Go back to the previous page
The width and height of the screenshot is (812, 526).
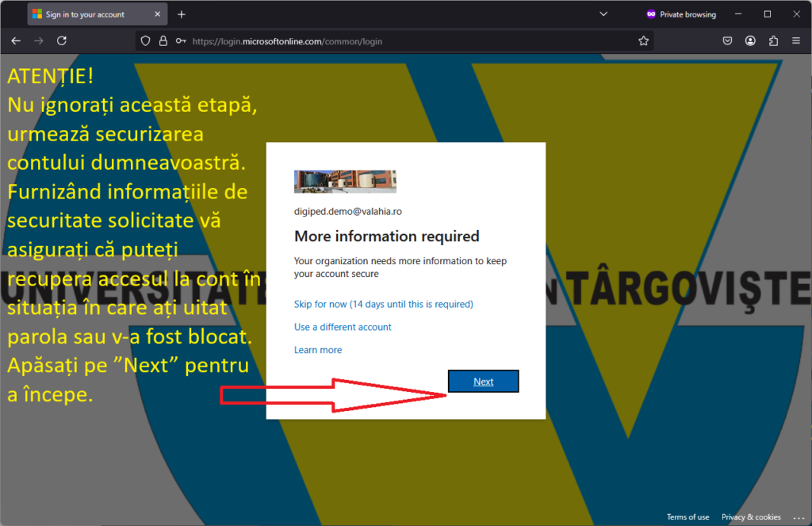coord(16,41)
